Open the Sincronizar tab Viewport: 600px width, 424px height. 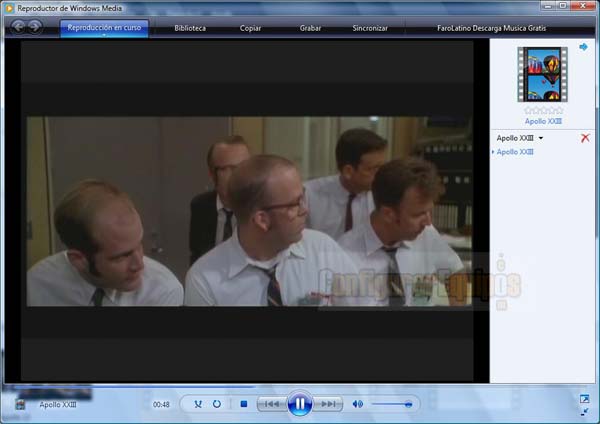[370, 28]
